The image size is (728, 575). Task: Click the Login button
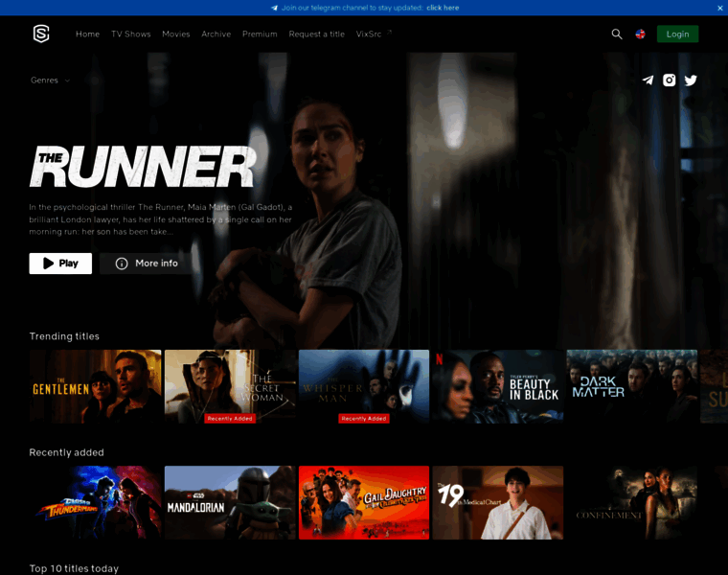coord(677,34)
